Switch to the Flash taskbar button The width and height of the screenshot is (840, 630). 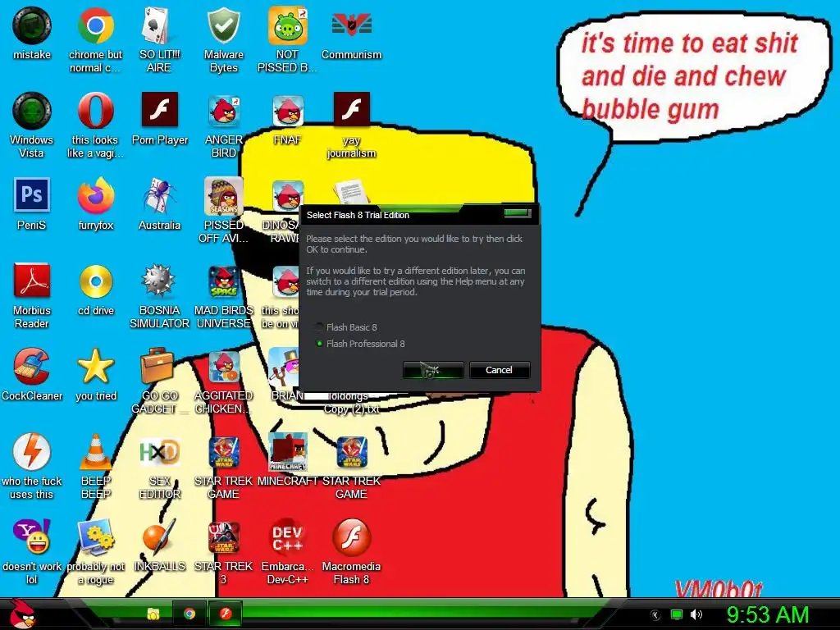click(x=225, y=614)
